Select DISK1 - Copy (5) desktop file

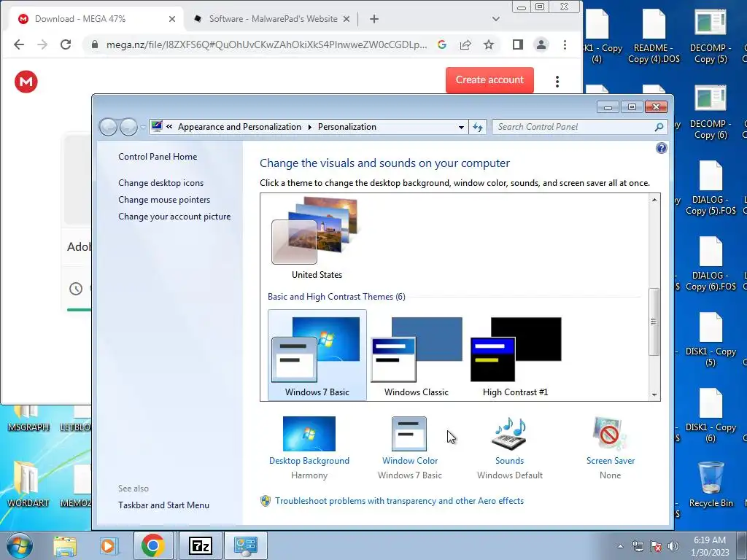pos(711,340)
